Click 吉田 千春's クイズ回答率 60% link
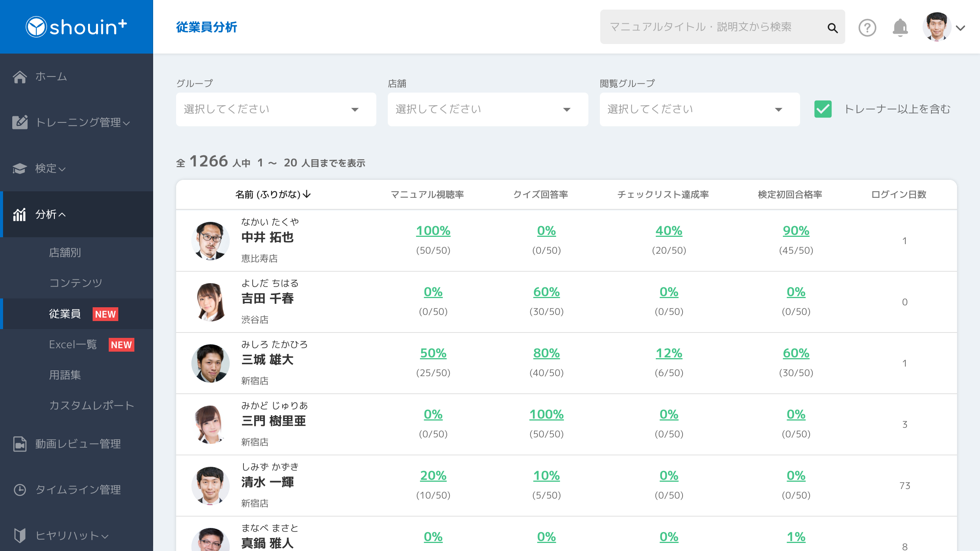The width and height of the screenshot is (980, 551). pyautogui.click(x=546, y=292)
